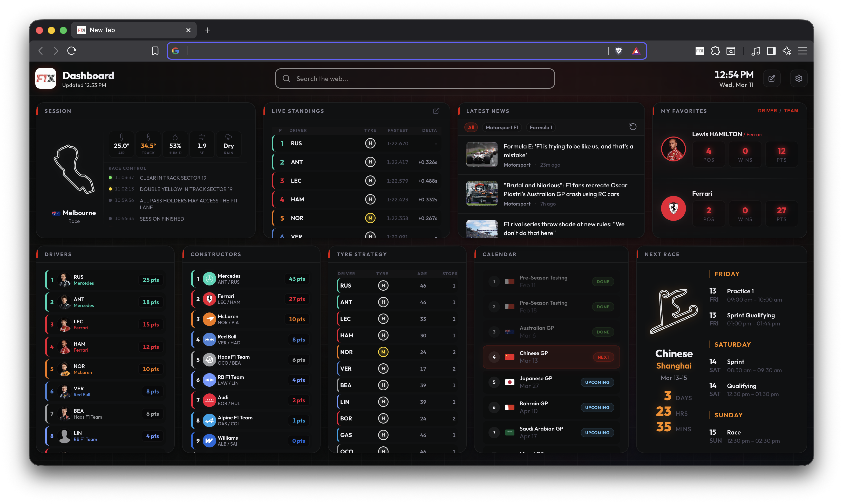The width and height of the screenshot is (843, 504).
Task: Switch My Favorites to TEAM view
Action: point(791,111)
